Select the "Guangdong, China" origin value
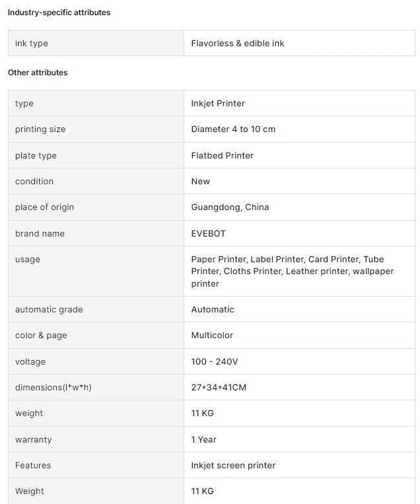The image size is (420, 504). point(230,207)
